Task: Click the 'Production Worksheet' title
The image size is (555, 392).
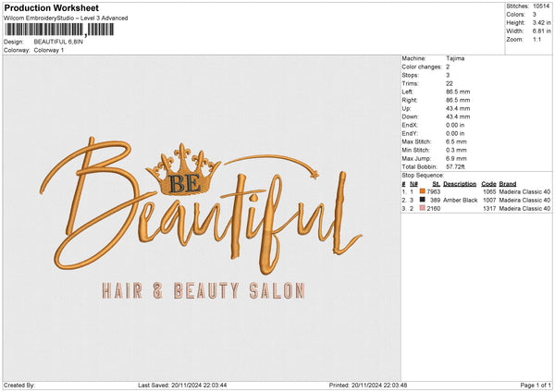Action: tap(51, 7)
